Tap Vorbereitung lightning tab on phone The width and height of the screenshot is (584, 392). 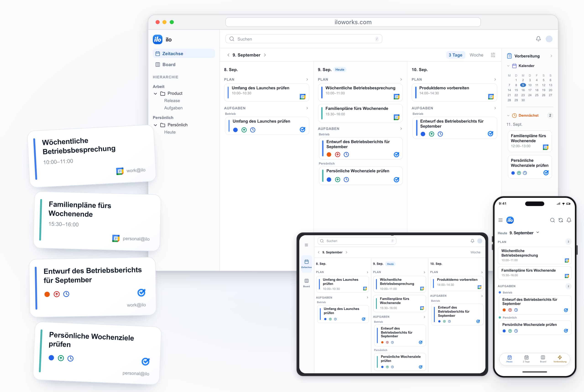[560, 359]
